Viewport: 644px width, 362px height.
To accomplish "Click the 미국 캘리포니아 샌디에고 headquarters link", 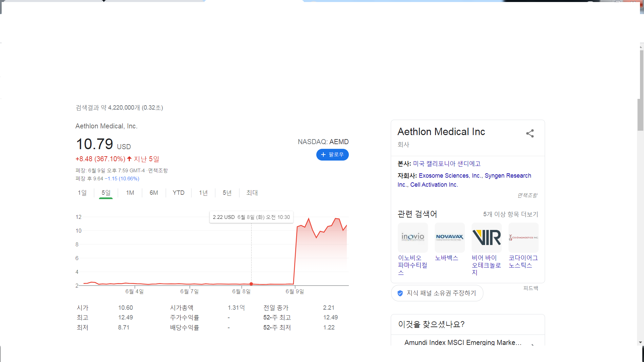I will [447, 164].
